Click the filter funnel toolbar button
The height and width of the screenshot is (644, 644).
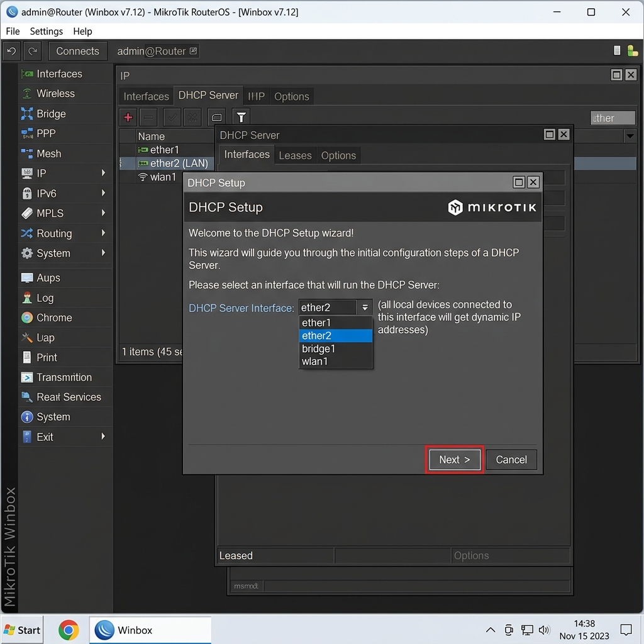pyautogui.click(x=241, y=118)
